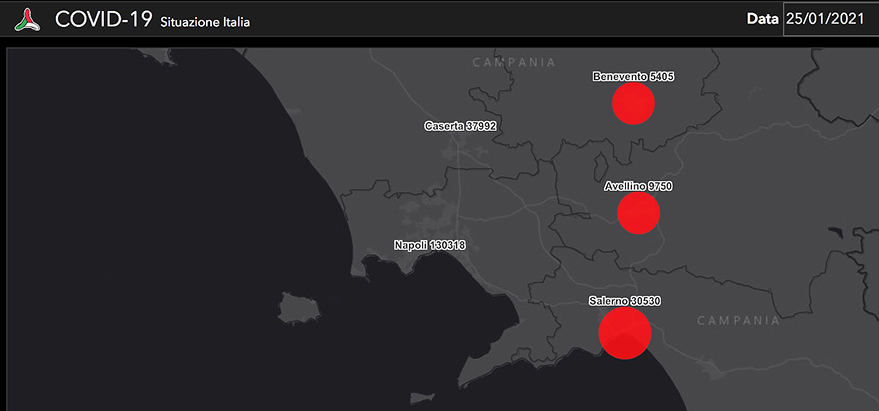Click the Situazione Italia subtitle

205,22
